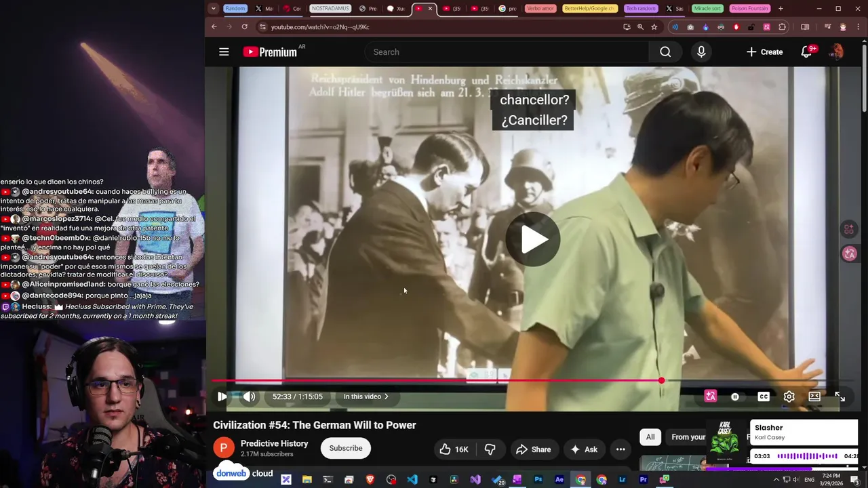Image resolution: width=868 pixels, height=488 pixels.
Task: Bookmark this page with star icon
Action: 654,27
